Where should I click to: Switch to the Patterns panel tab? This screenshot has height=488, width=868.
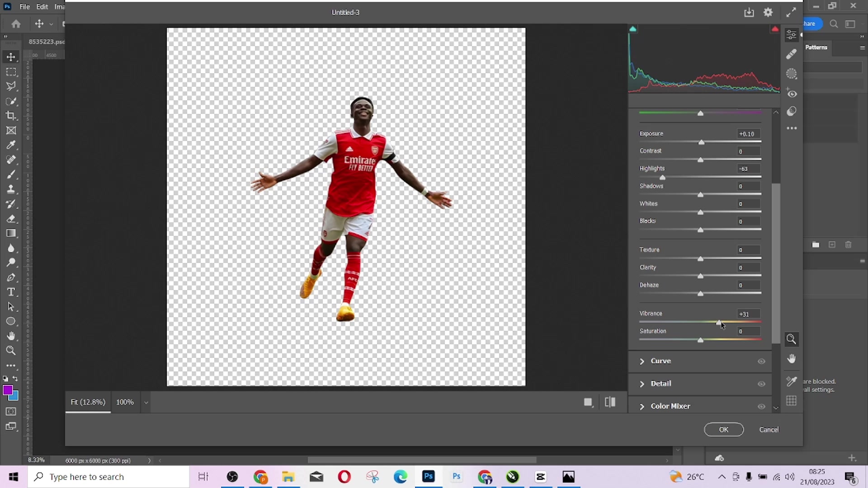pos(816,47)
